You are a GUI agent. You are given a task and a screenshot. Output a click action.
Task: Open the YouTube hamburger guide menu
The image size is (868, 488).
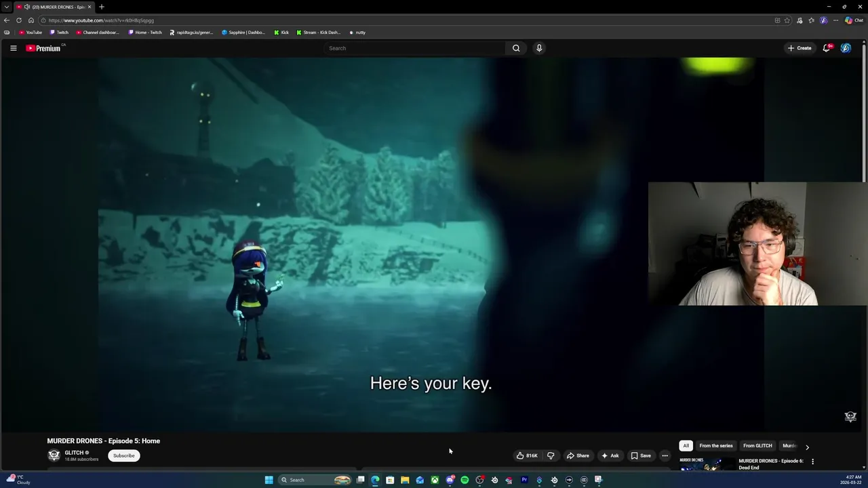tap(13, 48)
